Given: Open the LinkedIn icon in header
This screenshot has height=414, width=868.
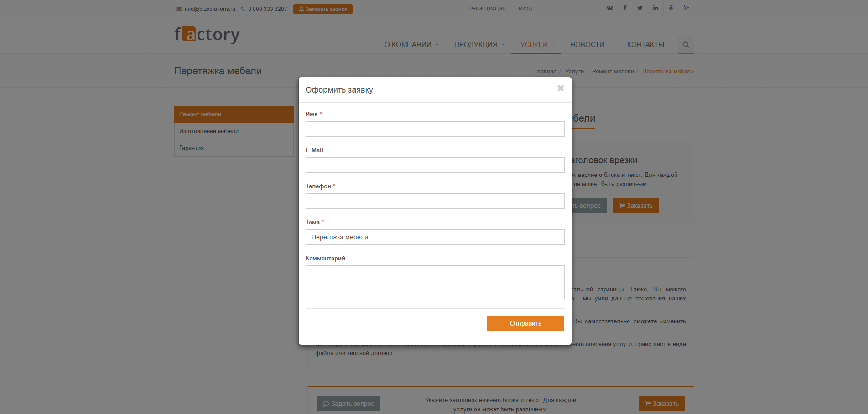Looking at the screenshot, I should click(x=655, y=8).
